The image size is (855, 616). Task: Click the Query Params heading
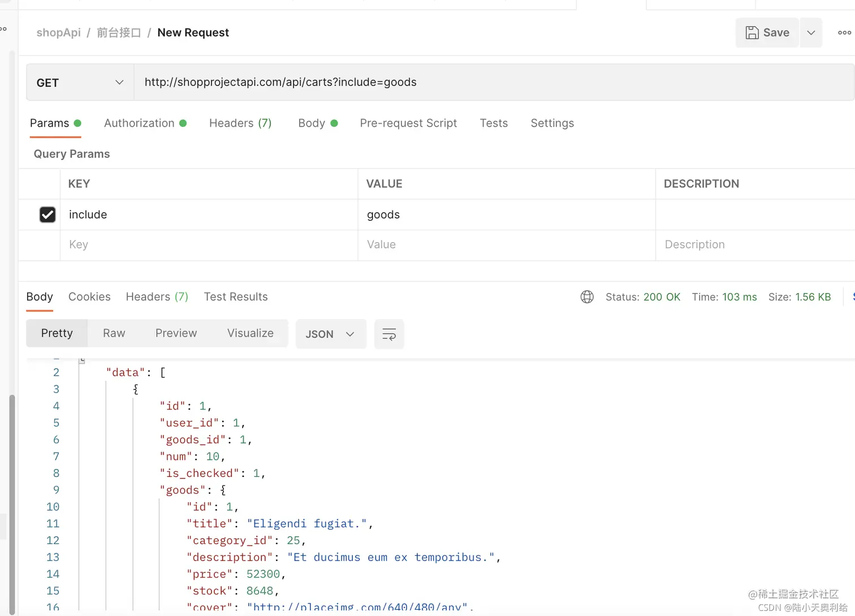tap(72, 154)
